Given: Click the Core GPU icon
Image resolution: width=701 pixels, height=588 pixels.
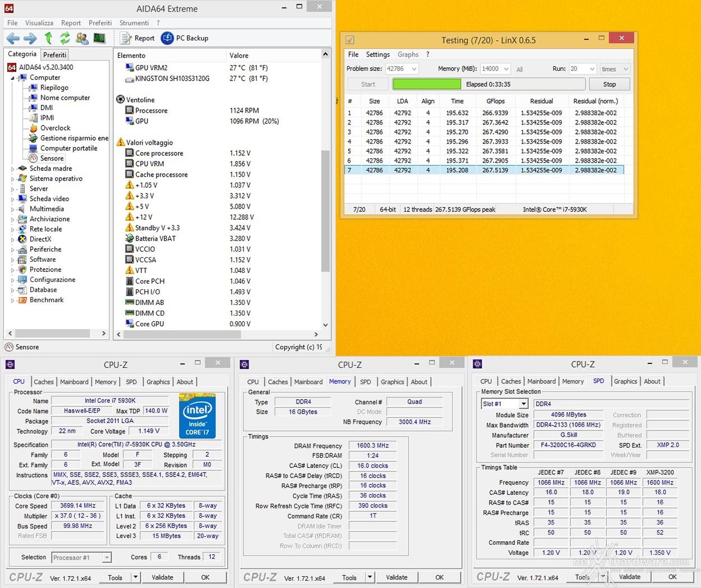Looking at the screenshot, I should pyautogui.click(x=130, y=323).
